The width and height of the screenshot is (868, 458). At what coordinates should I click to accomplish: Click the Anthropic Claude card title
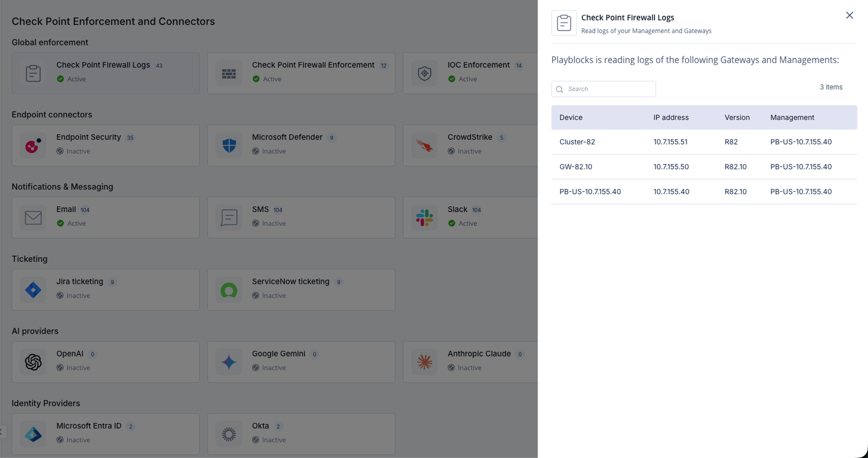[x=479, y=354]
